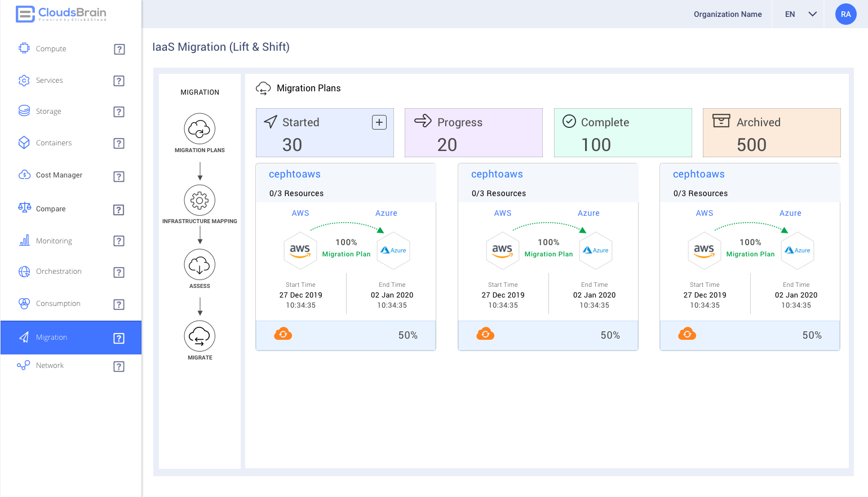Click the Orchestration icon
This screenshot has height=497, width=868.
[x=24, y=272]
